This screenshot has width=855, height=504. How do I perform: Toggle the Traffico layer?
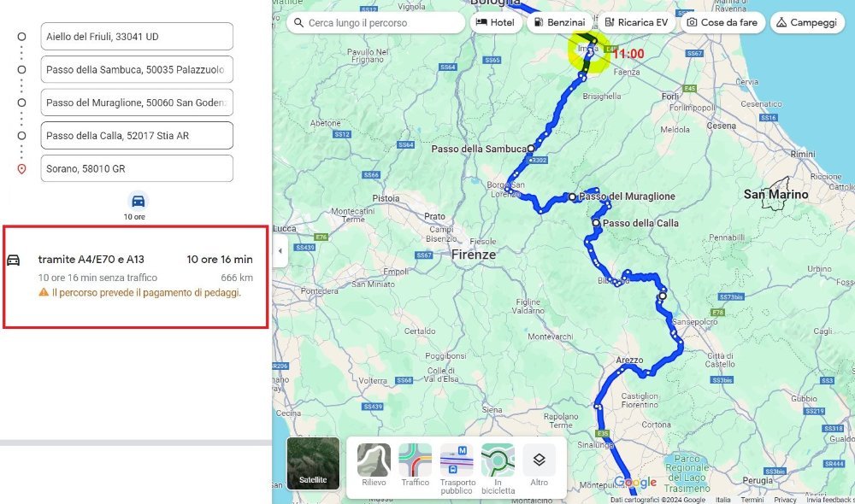pyautogui.click(x=415, y=466)
